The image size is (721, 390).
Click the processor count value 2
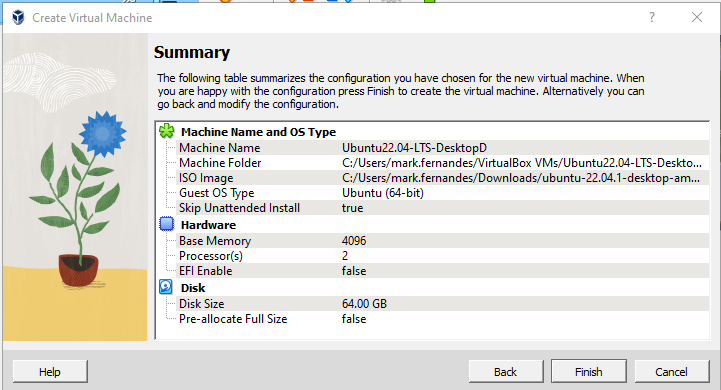click(x=345, y=256)
